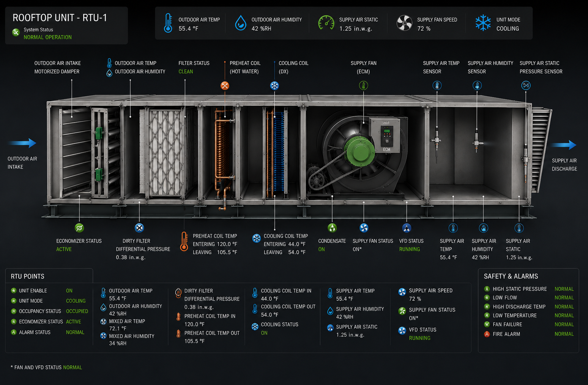
Task: Select the cooling coil blue snowflake marker
Action: [274, 86]
